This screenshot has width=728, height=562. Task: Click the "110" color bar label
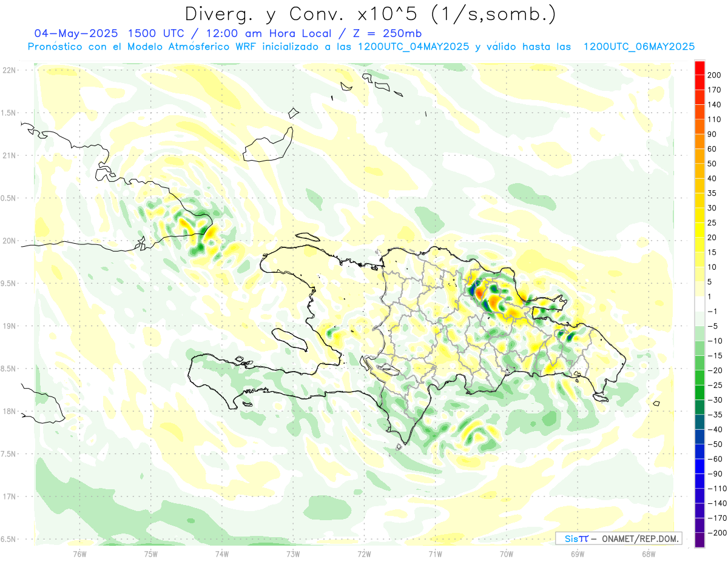714,119
